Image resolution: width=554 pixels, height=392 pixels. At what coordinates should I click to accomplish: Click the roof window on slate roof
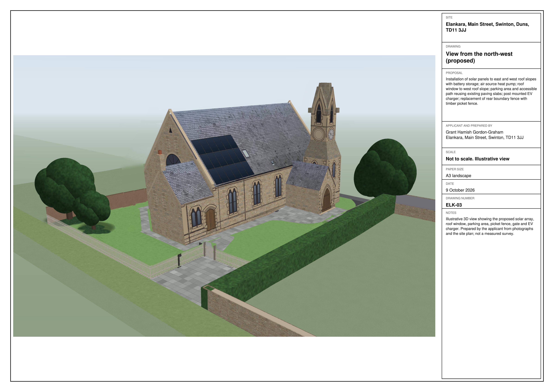click(245, 154)
